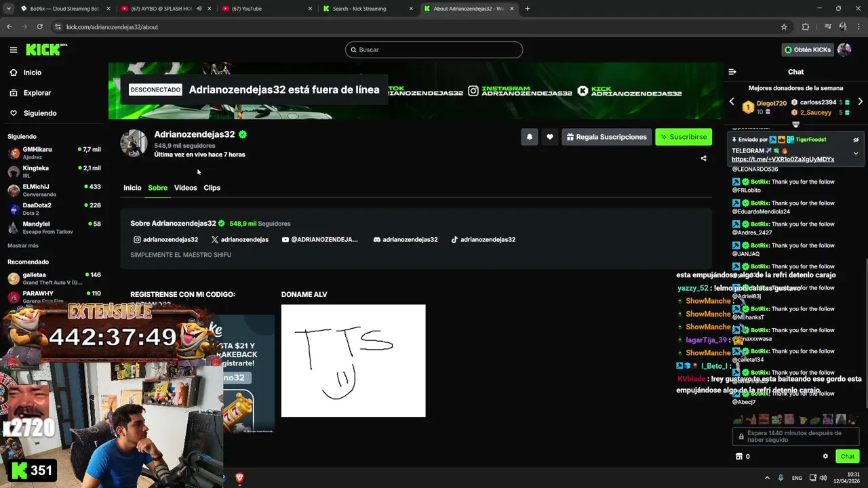Screen dimensions: 868x488
Task: Show next top donors with right arrow
Action: tap(860, 102)
